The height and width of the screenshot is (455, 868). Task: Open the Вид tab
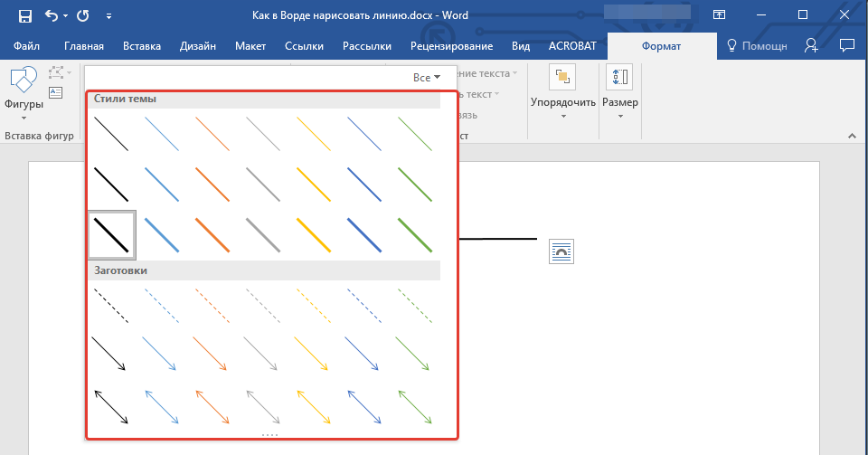click(x=521, y=46)
